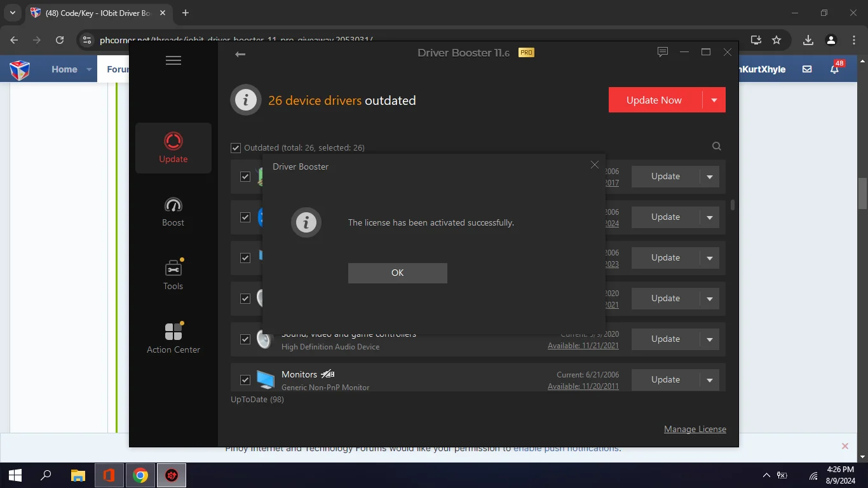Close the license activated dialog with X
The height and width of the screenshot is (488, 868).
click(x=595, y=165)
